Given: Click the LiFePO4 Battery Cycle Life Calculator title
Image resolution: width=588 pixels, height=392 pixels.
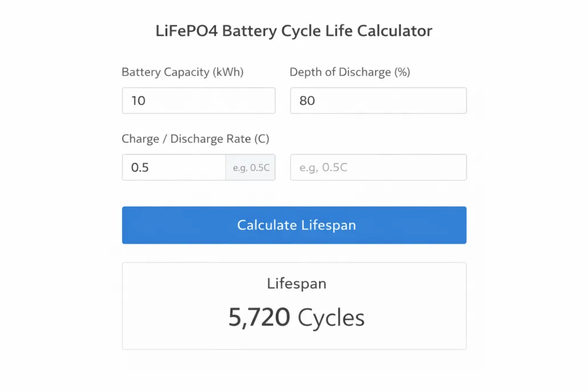Looking at the screenshot, I should click(294, 31).
